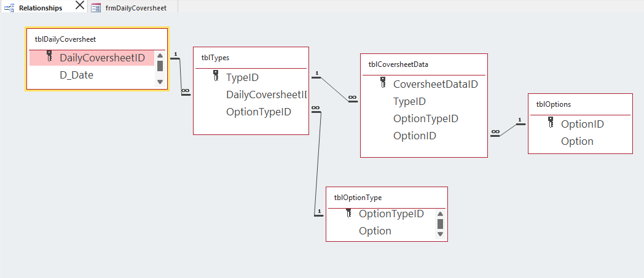Image resolution: width=644 pixels, height=278 pixels.
Task: Click the key icon beside OptionTypeID in tblOptionType
Action: click(348, 212)
